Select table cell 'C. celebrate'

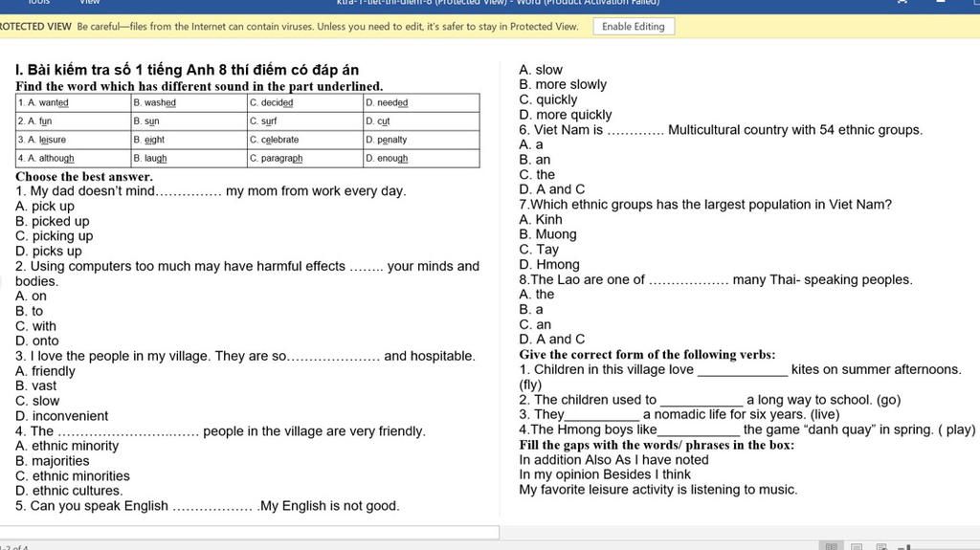click(305, 140)
